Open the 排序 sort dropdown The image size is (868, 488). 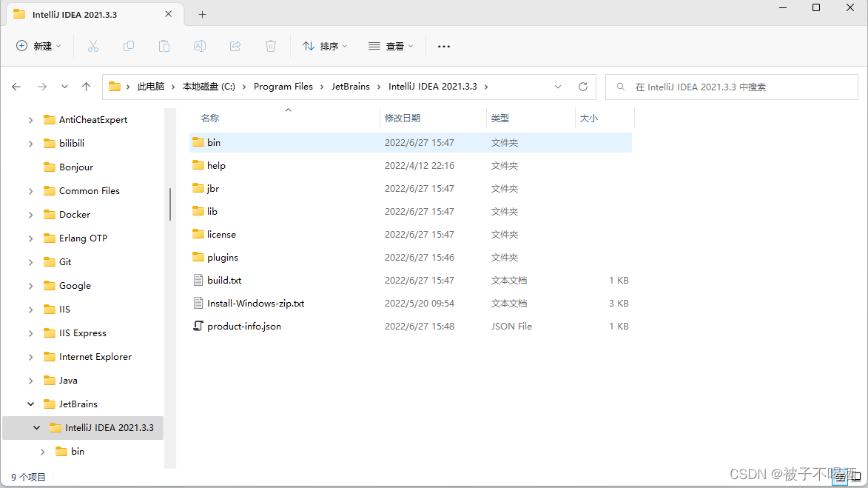tap(325, 46)
